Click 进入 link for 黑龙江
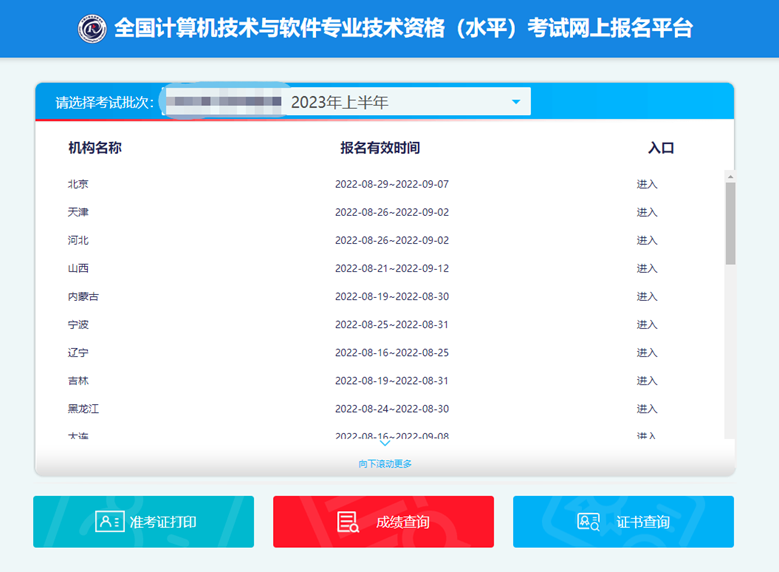779x572 pixels. [x=647, y=408]
